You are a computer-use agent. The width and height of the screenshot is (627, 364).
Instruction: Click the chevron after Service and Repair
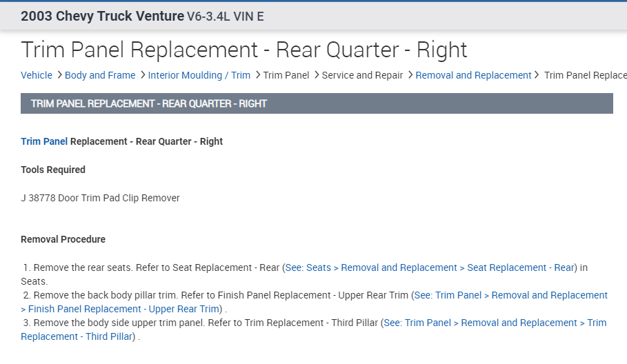coord(410,74)
